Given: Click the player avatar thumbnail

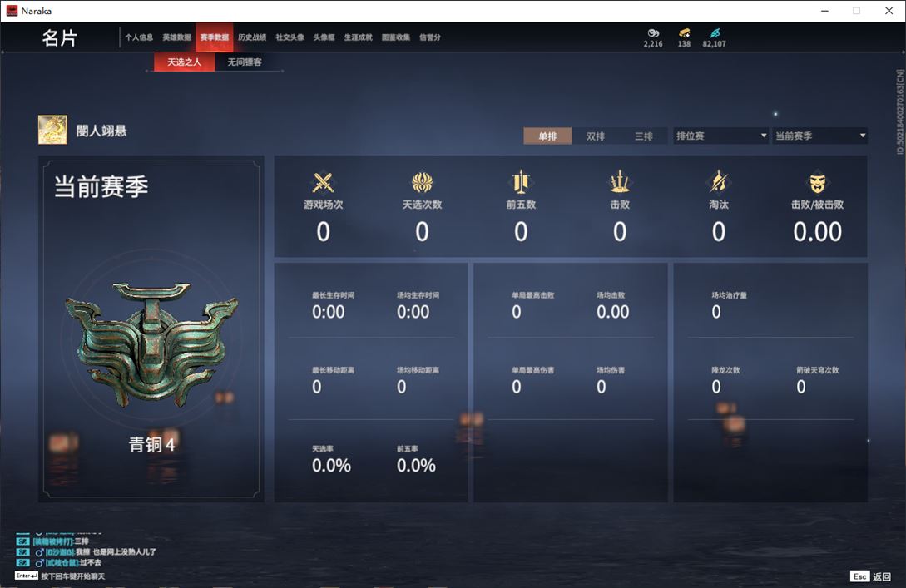Looking at the screenshot, I should (52, 130).
